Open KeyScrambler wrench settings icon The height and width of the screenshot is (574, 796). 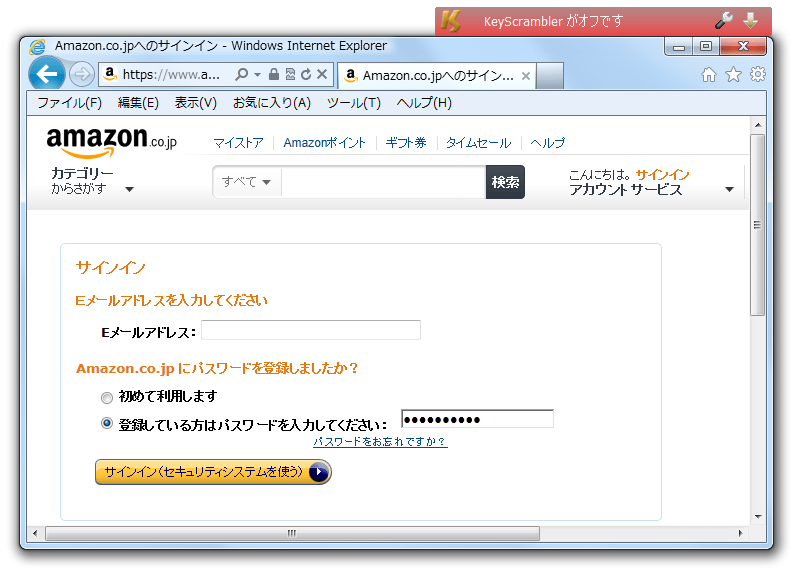pyautogui.click(x=723, y=21)
